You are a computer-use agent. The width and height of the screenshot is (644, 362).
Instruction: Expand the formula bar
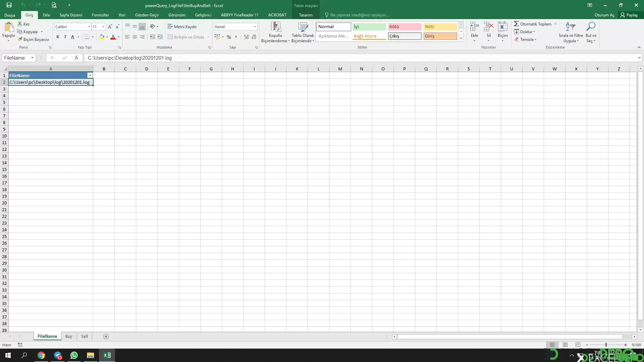(x=639, y=58)
